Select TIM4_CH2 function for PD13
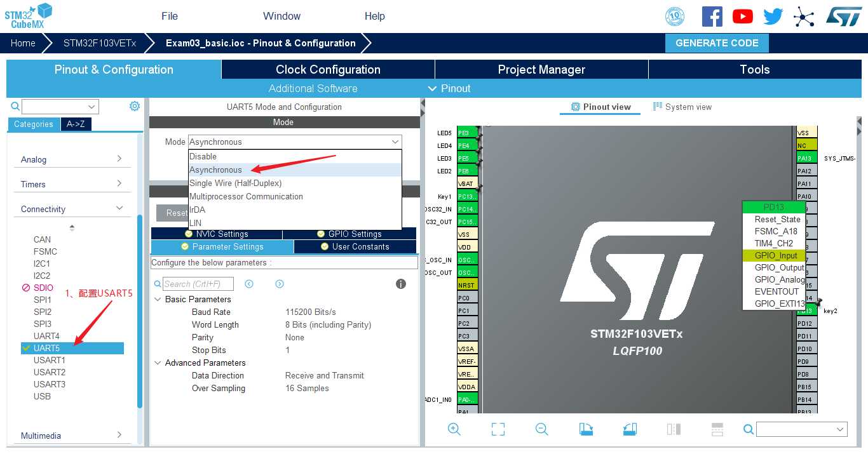 point(774,243)
